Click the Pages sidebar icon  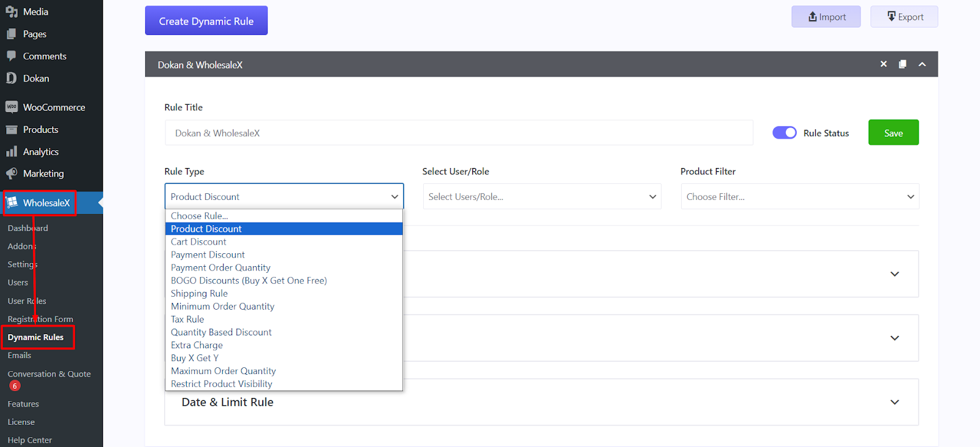click(12, 34)
